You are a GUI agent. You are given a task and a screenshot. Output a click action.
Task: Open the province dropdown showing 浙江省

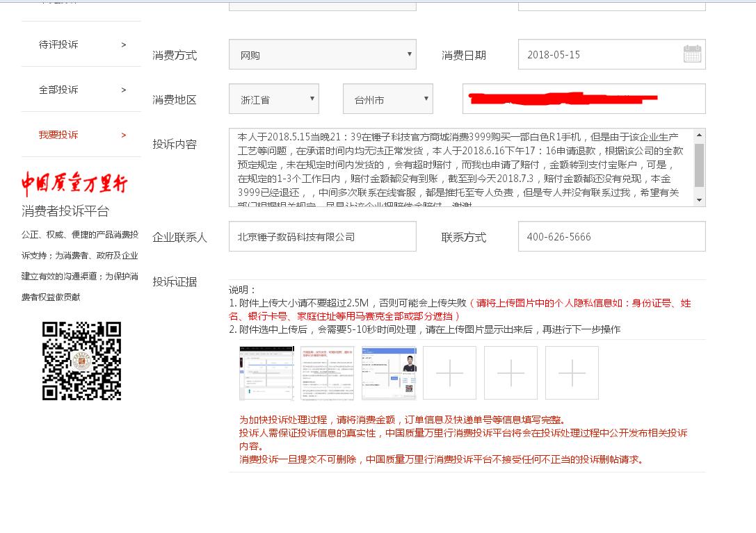(x=274, y=99)
